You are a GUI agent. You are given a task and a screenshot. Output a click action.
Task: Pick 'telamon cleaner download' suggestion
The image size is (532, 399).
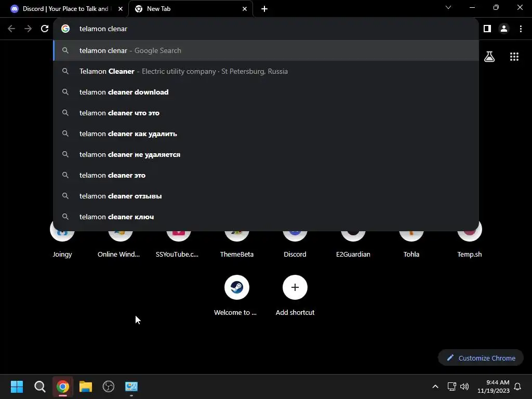[x=266, y=92]
